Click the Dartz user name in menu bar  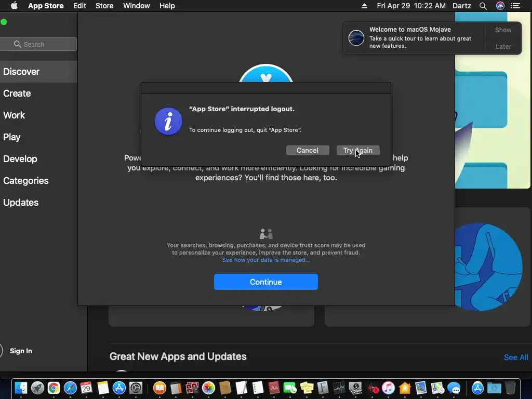(x=462, y=6)
